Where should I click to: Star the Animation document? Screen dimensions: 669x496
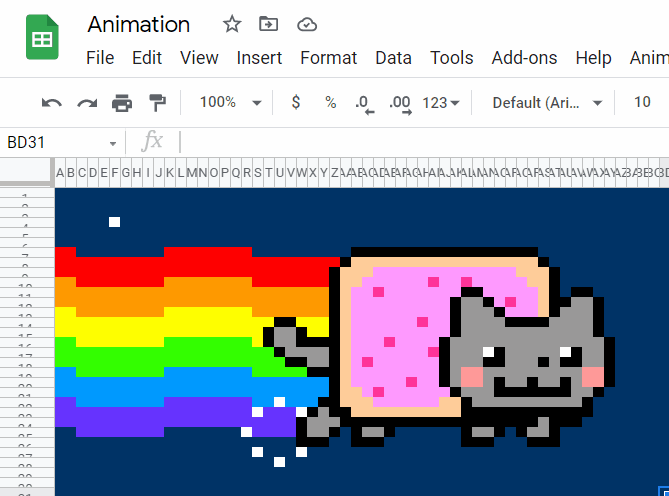click(232, 24)
